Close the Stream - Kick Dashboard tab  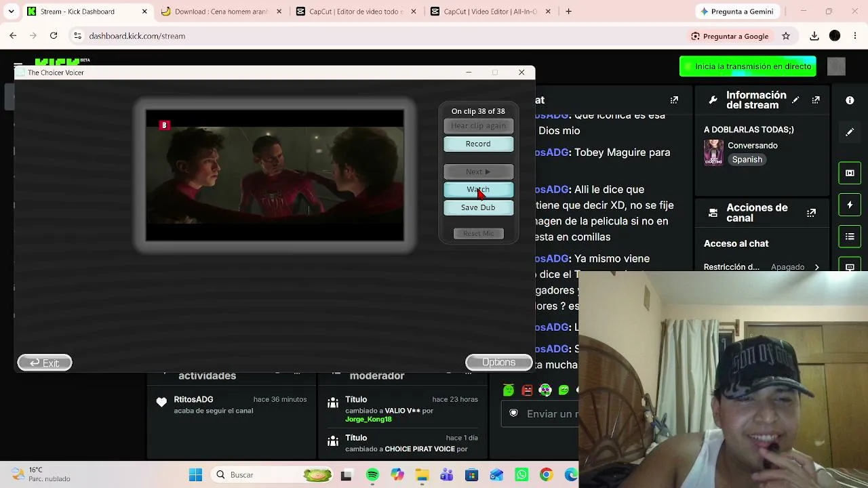(144, 12)
